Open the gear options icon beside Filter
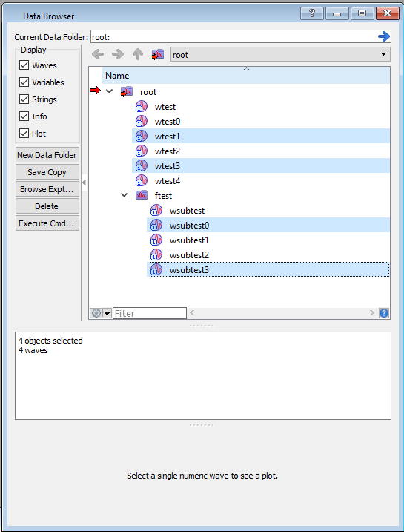404x532 pixels. 96,313
